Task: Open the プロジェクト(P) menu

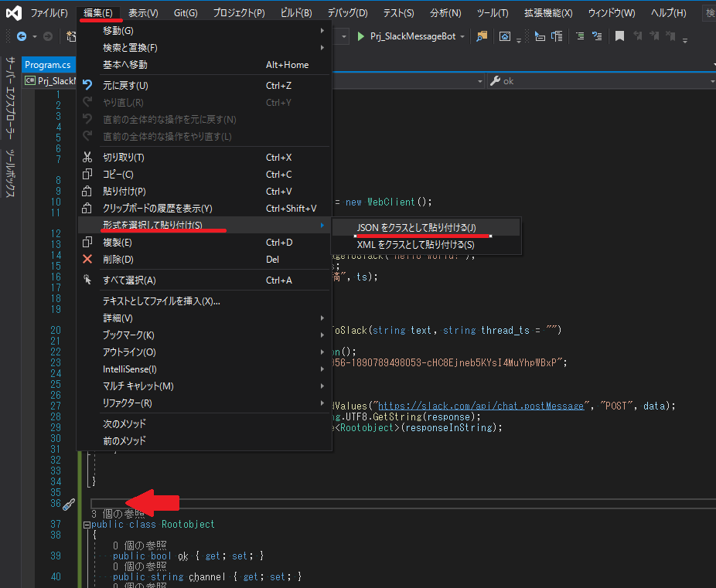Action: click(239, 13)
